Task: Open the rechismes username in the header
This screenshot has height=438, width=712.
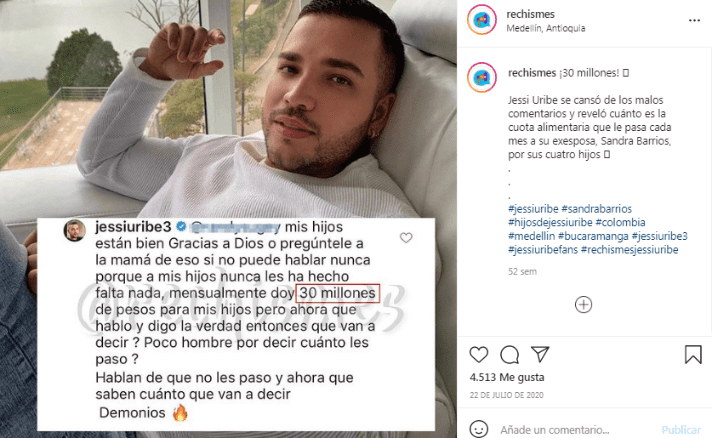Action: [x=530, y=14]
